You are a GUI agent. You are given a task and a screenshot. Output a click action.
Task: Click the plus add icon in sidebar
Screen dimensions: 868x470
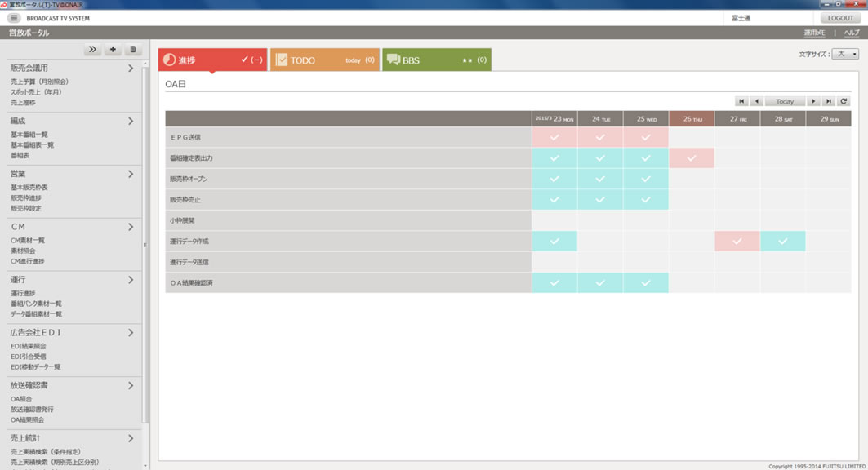113,50
